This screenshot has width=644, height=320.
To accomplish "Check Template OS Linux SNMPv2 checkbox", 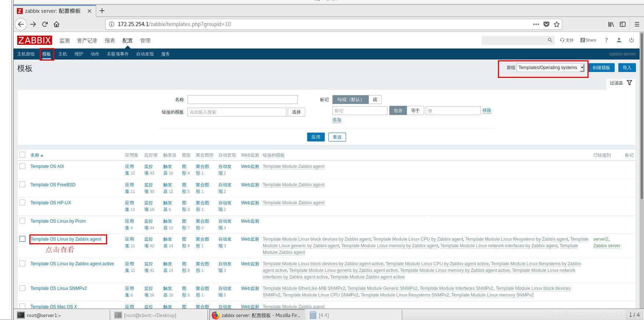I will 22,288.
